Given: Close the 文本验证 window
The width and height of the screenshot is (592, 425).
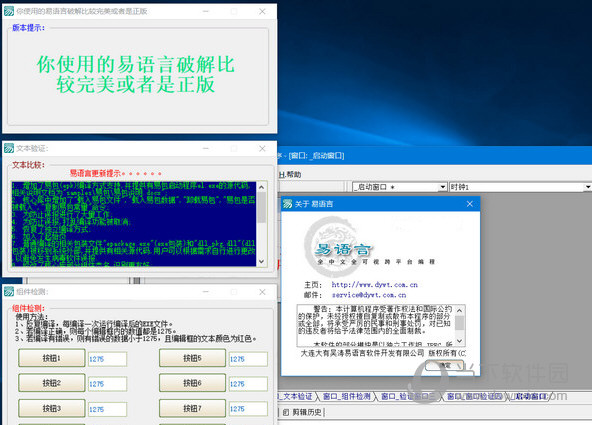Looking at the screenshot, I should (x=262, y=148).
